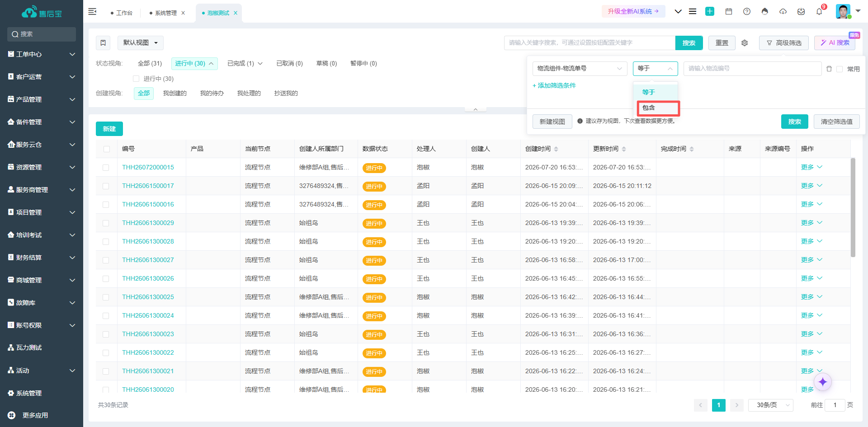868x427 pixels.
Task: Click the bookmark view icon
Action: point(103,43)
